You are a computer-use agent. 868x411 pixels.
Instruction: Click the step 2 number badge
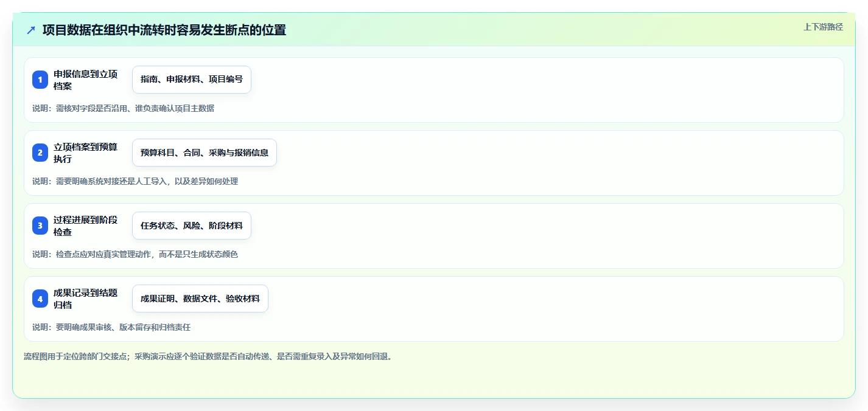click(x=40, y=153)
